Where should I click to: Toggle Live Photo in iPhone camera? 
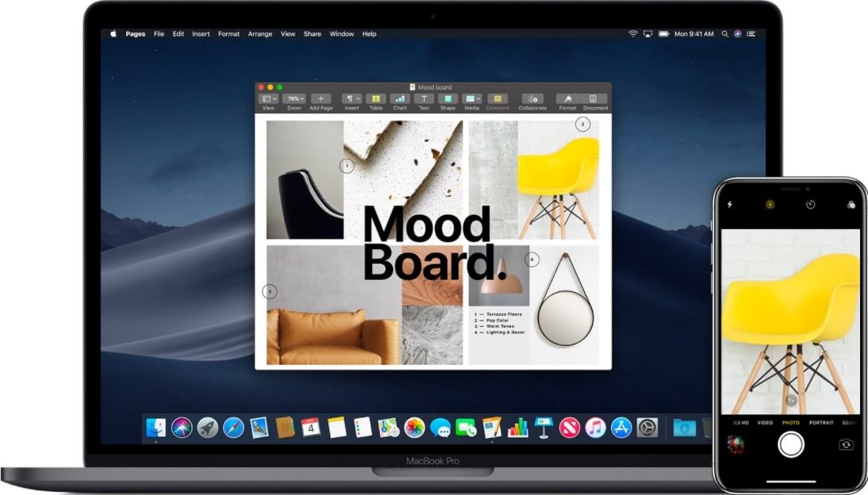coord(770,204)
